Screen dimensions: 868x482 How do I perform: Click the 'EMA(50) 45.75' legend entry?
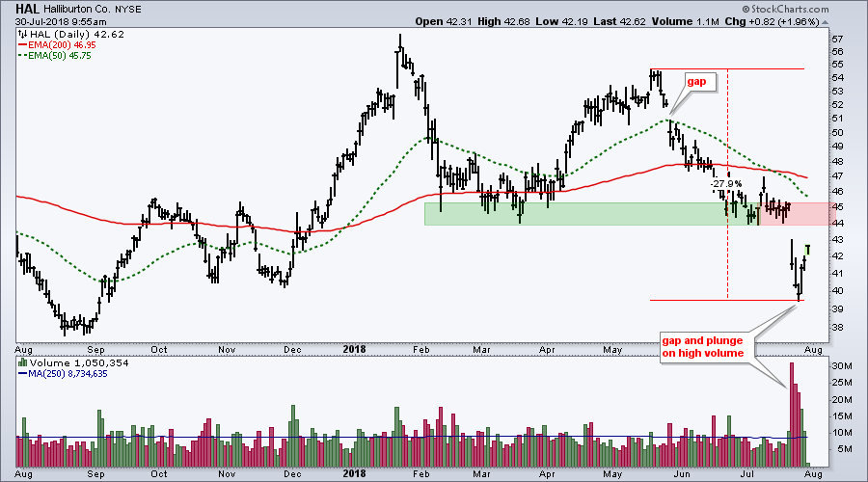pyautogui.click(x=60, y=56)
